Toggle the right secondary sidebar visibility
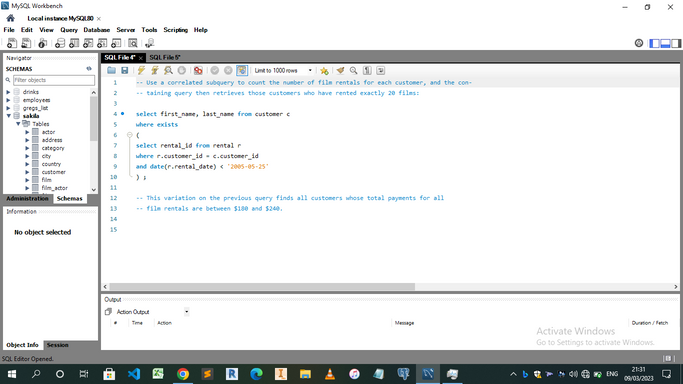This screenshot has height=384, width=683. point(676,43)
